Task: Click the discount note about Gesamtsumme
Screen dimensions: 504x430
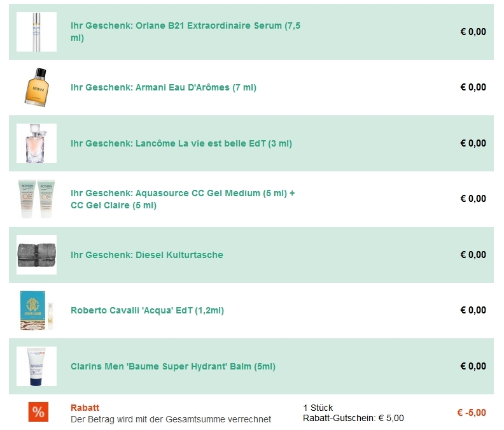Action: click(x=171, y=419)
